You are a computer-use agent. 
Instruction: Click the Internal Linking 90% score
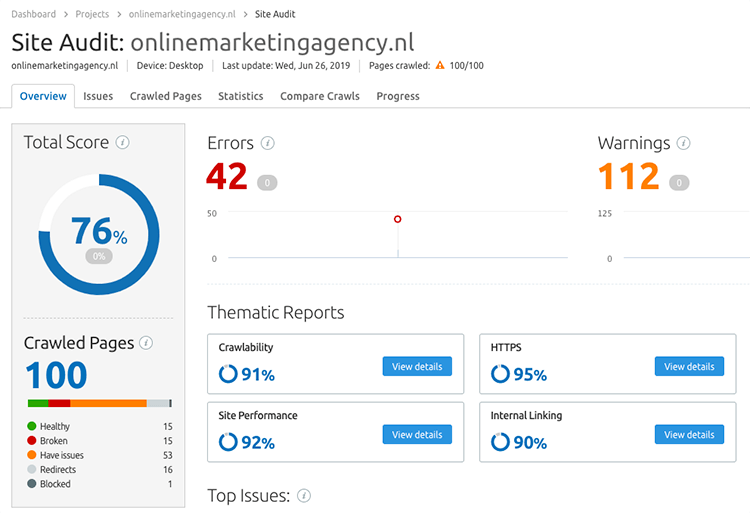coord(530,443)
